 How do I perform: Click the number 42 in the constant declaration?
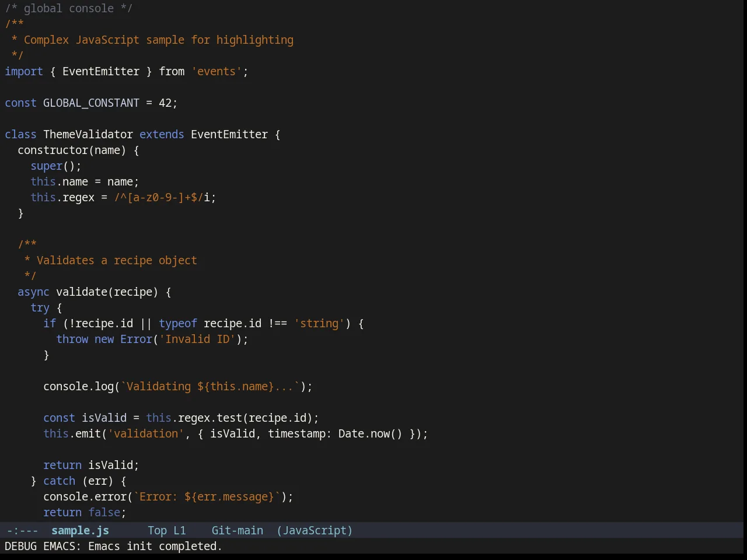pos(165,103)
